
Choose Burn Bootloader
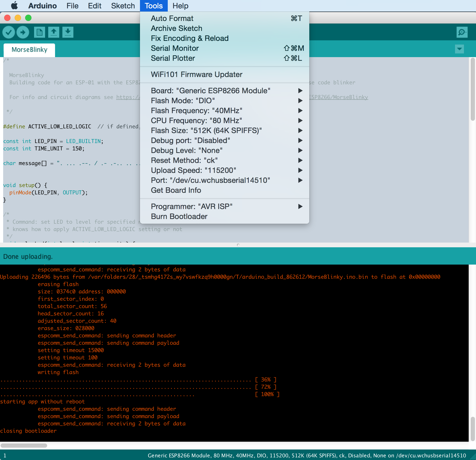225,216
